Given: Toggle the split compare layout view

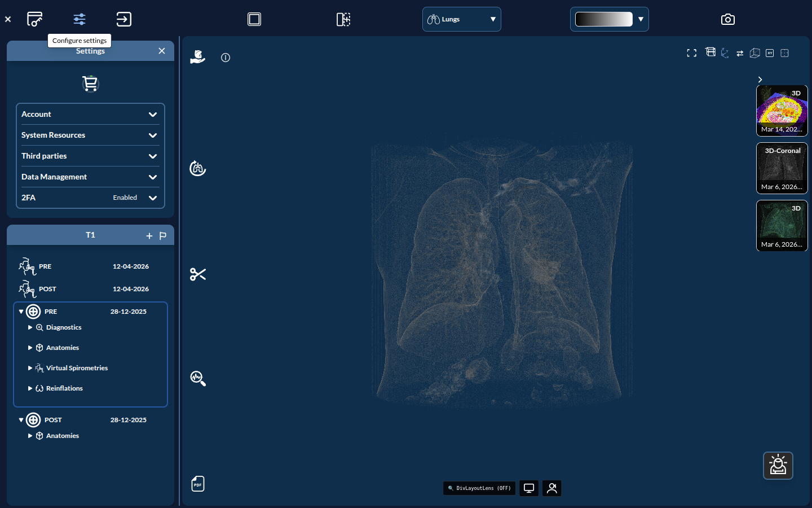Looking at the screenshot, I should pos(343,19).
